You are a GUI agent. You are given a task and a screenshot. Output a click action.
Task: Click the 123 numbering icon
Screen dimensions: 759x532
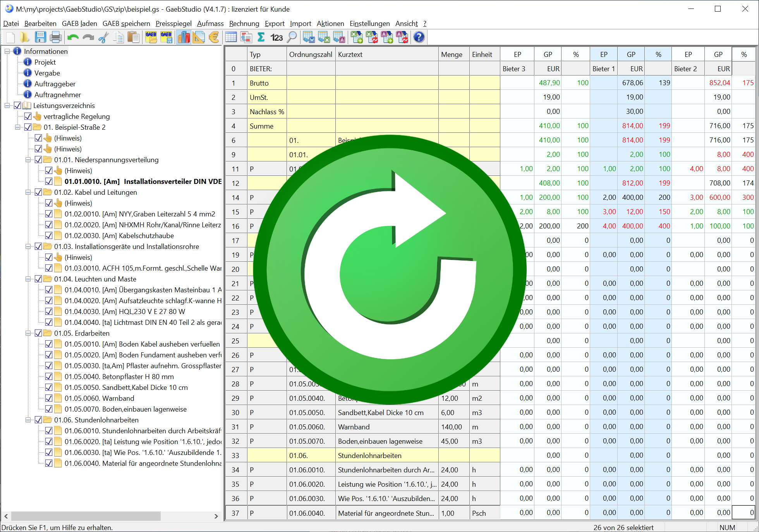[276, 38]
